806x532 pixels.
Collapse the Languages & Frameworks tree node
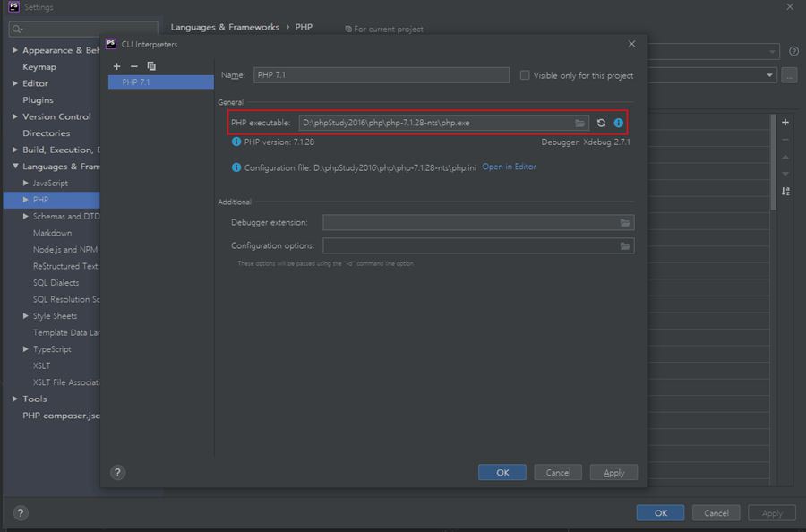tap(15, 167)
